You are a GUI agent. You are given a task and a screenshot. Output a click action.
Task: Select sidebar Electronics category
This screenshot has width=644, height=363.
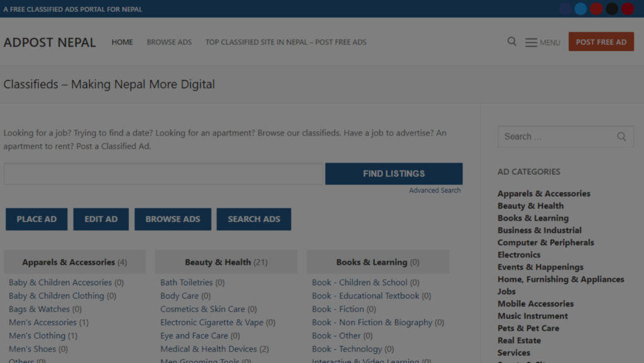coord(519,255)
